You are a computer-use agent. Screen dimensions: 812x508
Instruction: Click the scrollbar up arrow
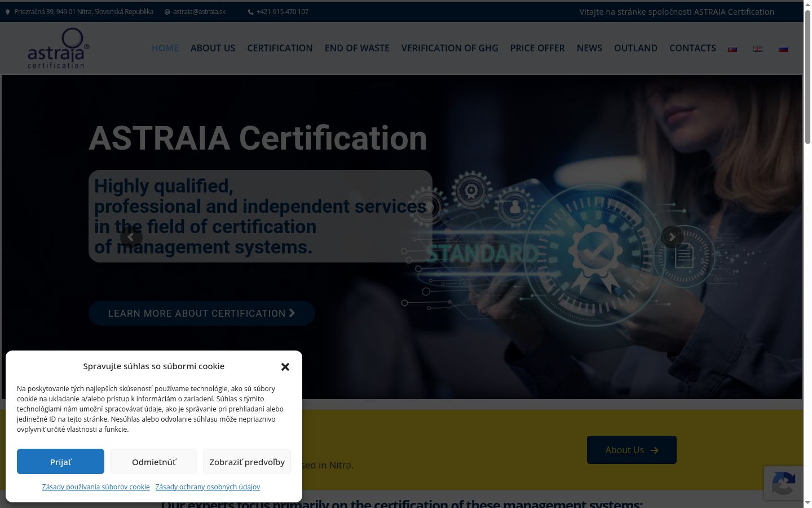pyautogui.click(x=807, y=5)
